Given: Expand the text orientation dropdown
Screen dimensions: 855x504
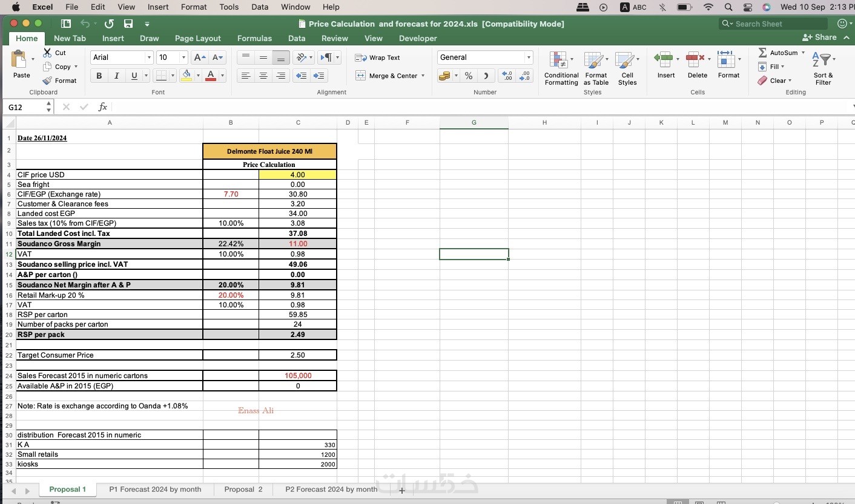Looking at the screenshot, I should (311, 57).
